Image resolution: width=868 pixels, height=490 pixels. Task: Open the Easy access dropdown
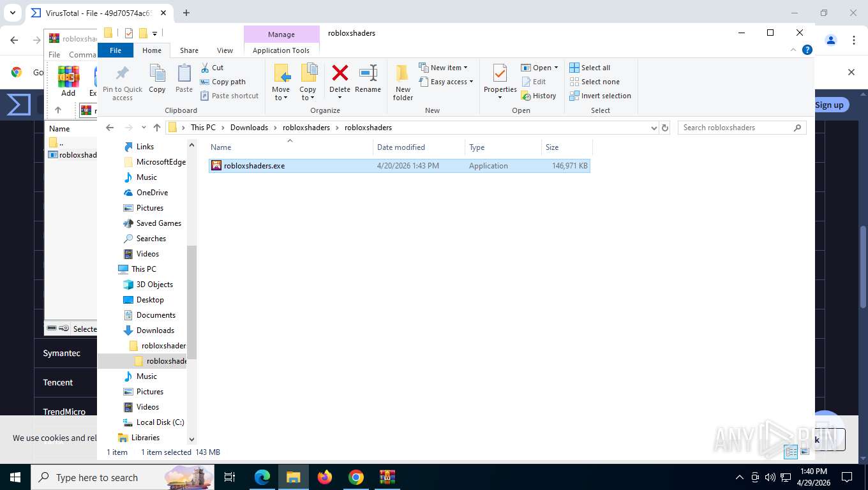[x=446, y=82]
